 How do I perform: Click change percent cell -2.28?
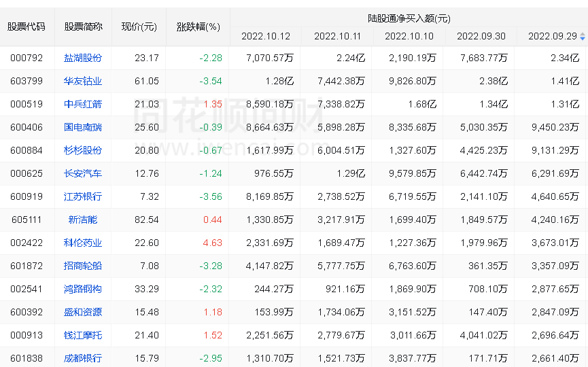(211, 58)
